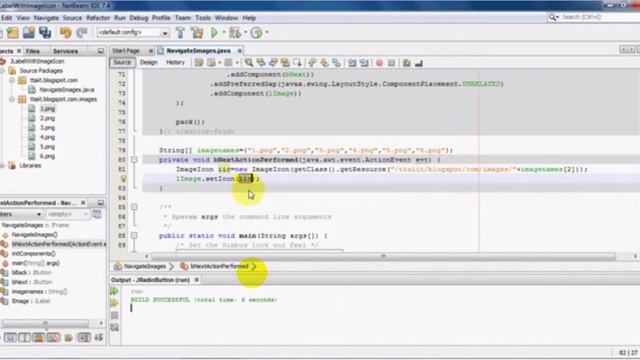Click the Search magnifier icon in menu bar
Viewport: 640px width, 360px height.
click(553, 17)
